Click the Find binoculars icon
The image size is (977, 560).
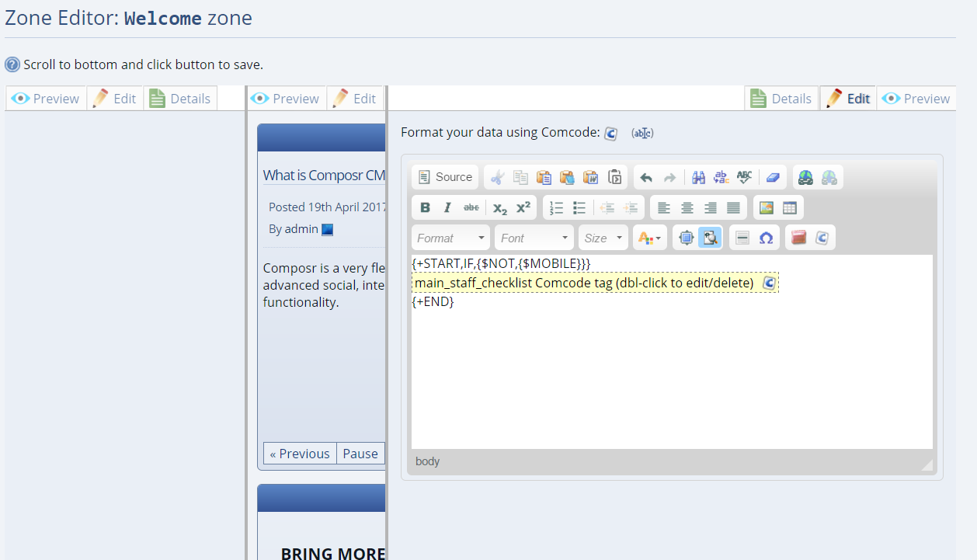[x=698, y=177]
